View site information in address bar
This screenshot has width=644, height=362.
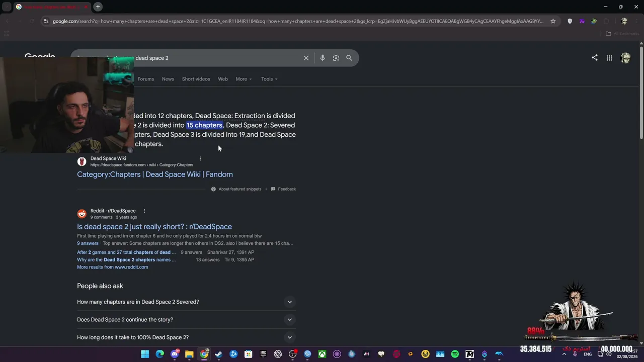(46, 21)
